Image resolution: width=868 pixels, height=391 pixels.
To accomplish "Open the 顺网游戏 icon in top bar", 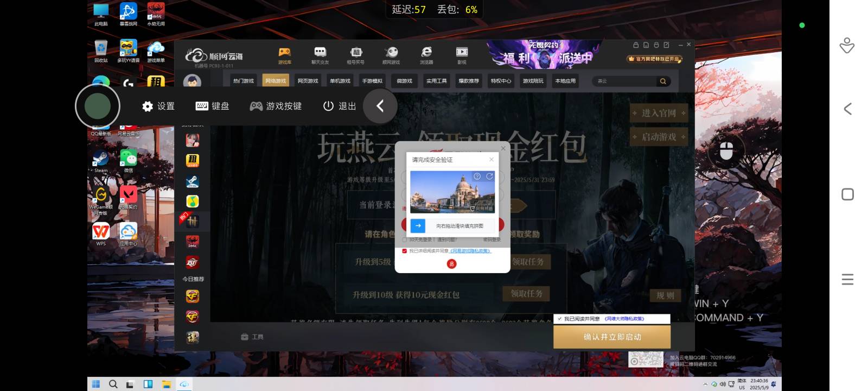I will pyautogui.click(x=391, y=55).
